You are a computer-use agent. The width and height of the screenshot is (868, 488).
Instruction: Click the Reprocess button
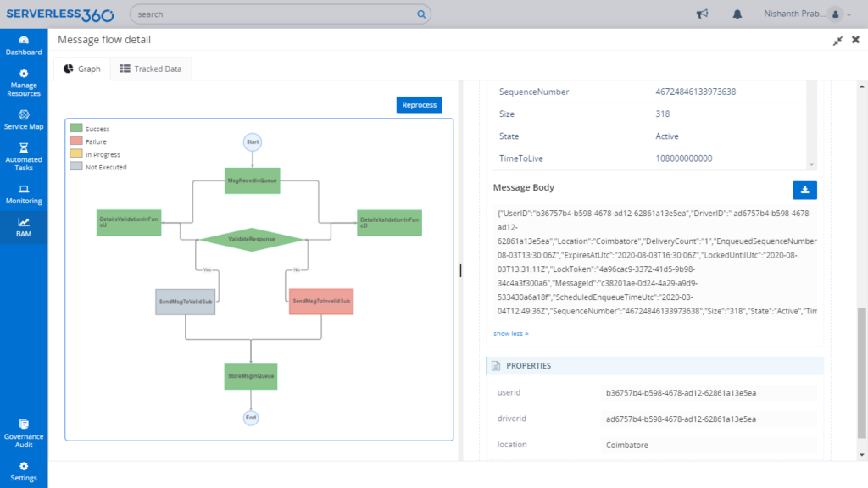tap(420, 104)
